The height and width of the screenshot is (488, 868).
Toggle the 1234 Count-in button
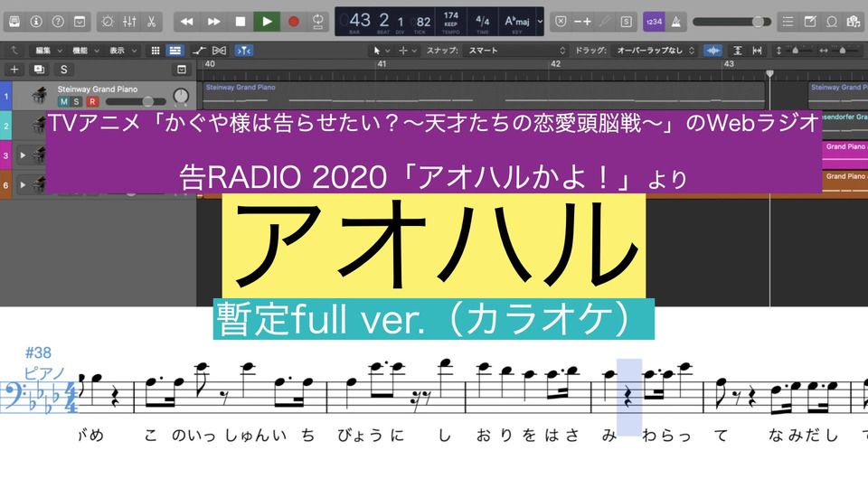pyautogui.click(x=654, y=22)
